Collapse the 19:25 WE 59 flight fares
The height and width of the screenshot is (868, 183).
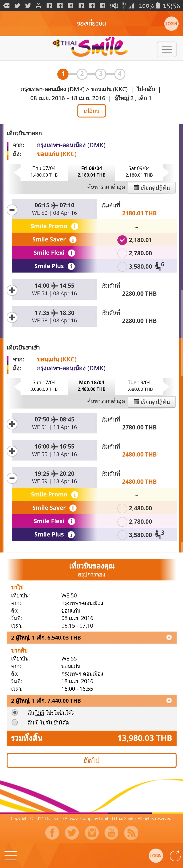(x=12, y=478)
